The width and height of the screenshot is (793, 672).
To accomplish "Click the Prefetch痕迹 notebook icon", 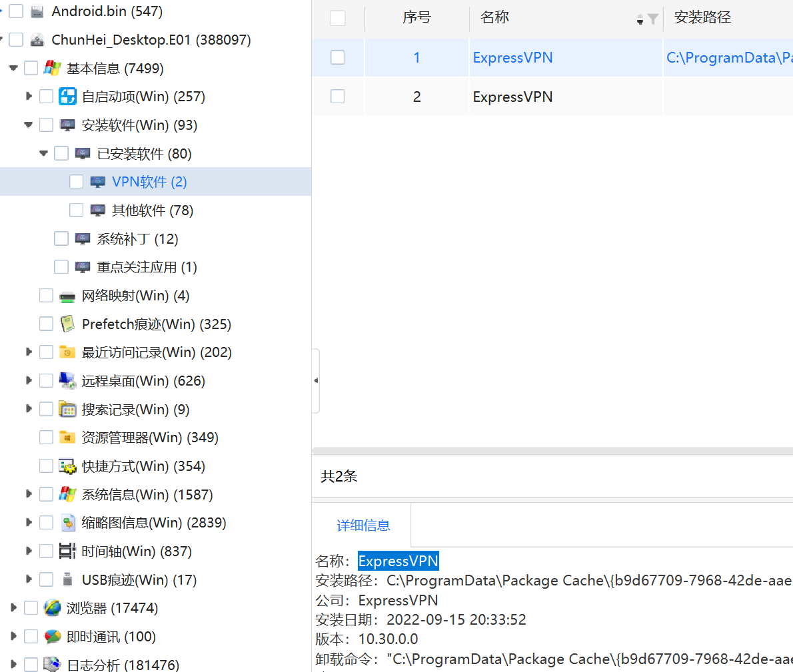I will (x=67, y=324).
